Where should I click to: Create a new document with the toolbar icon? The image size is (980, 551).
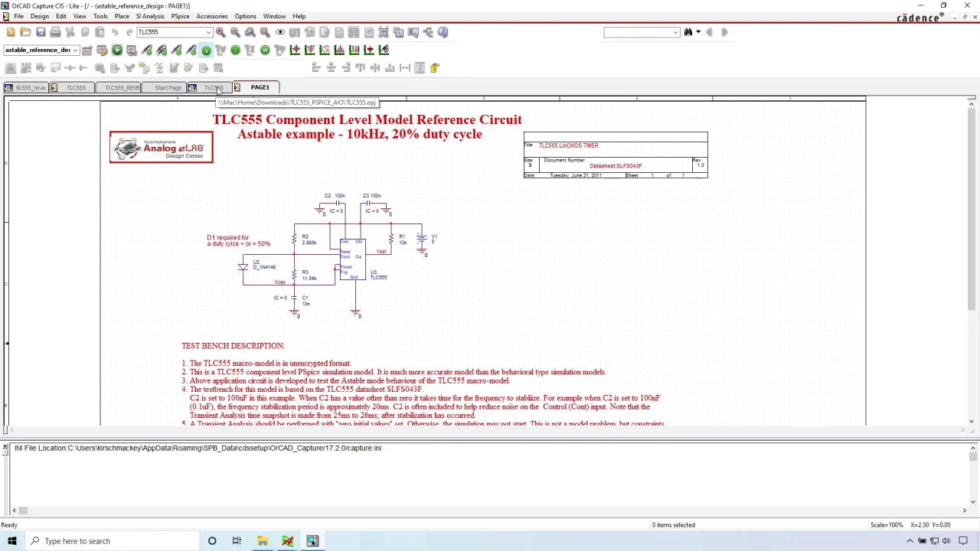coord(11,32)
